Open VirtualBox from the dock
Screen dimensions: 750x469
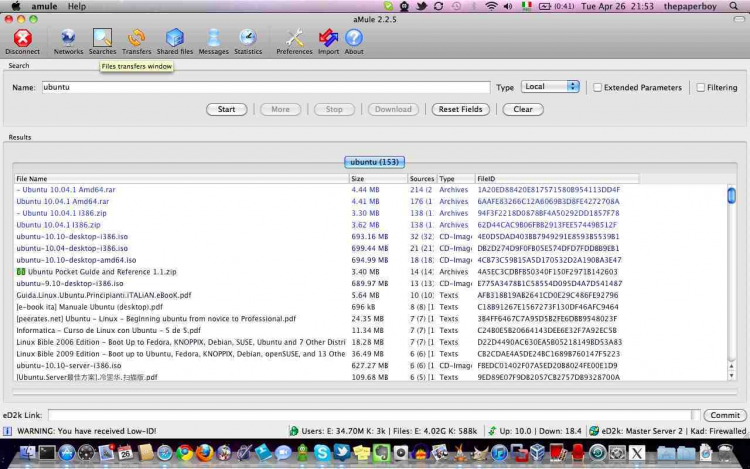coord(538,452)
